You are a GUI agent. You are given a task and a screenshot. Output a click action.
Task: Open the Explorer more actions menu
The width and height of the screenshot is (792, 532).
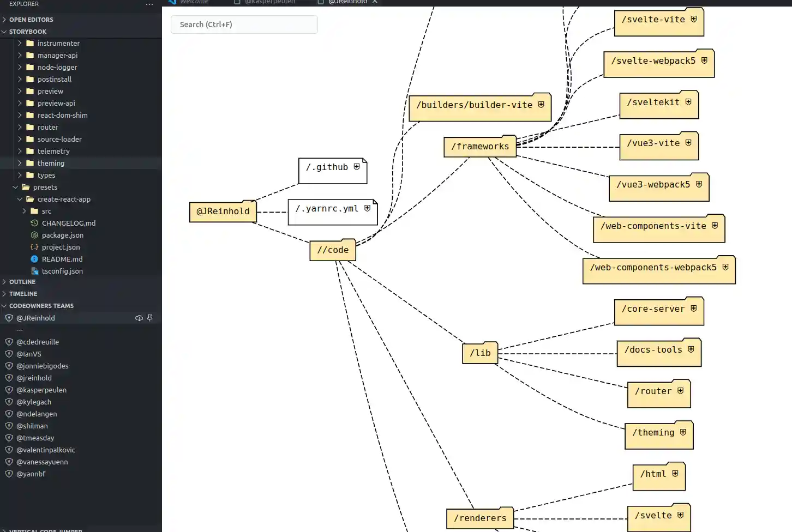[x=149, y=4]
